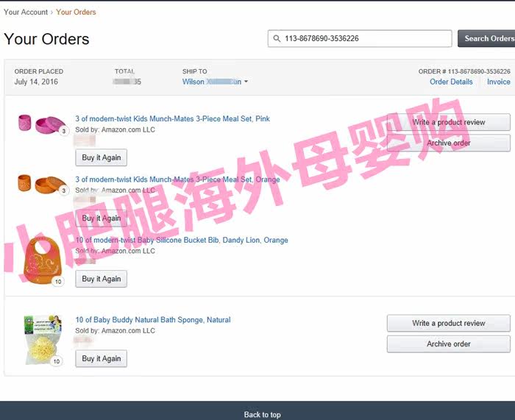Screen dimensions: 515x420
Task: Buy the pink meal set again
Action: pyautogui.click(x=102, y=157)
